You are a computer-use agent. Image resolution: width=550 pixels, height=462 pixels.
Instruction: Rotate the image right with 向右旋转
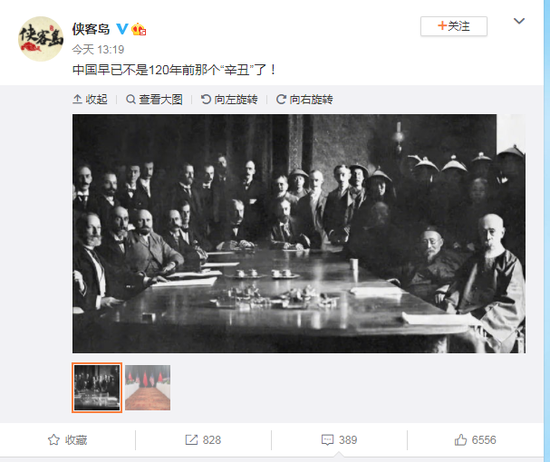pyautogui.click(x=304, y=100)
